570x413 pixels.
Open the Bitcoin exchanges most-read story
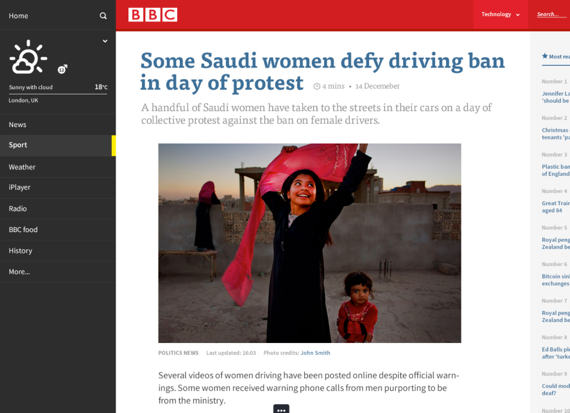pyautogui.click(x=555, y=280)
